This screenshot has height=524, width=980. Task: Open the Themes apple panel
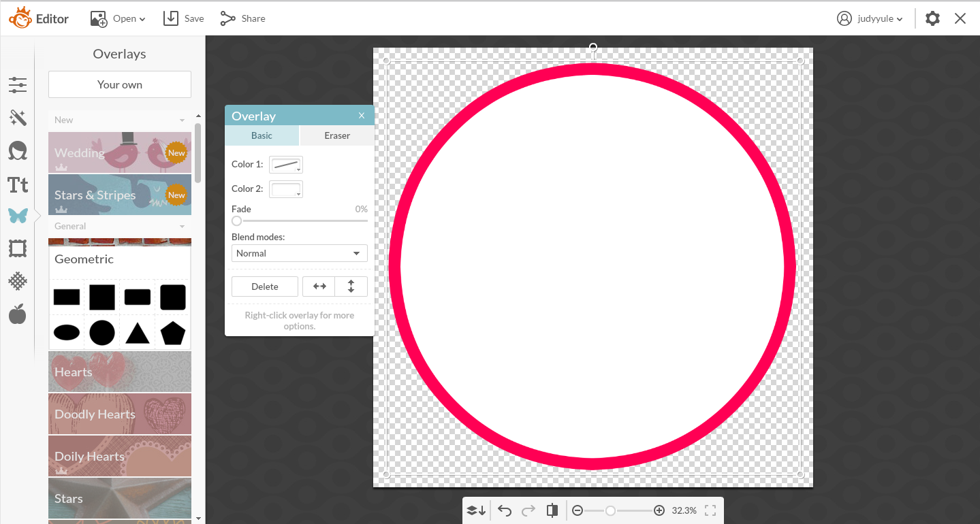pyautogui.click(x=18, y=314)
